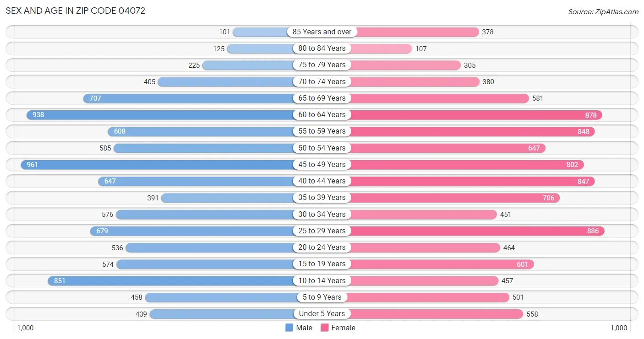Select the 10 to 14 Years label
The height and width of the screenshot is (339, 644).
[322, 280]
